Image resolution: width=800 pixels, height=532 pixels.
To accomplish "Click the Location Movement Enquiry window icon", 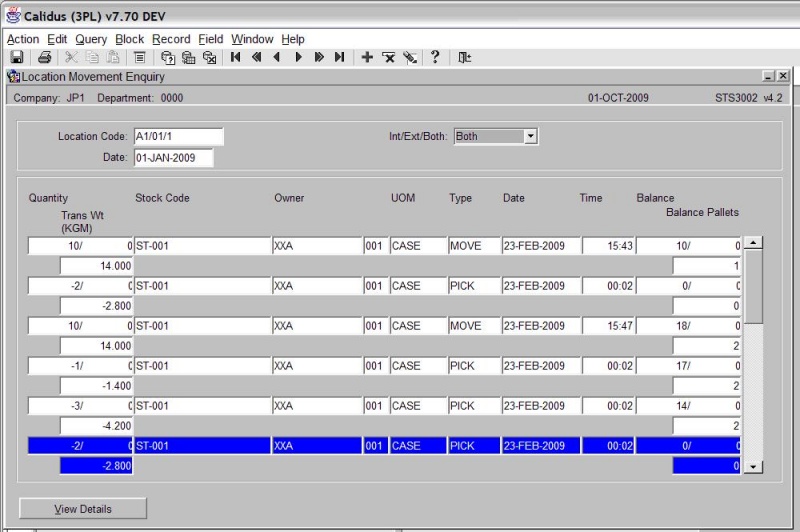I will [x=13, y=77].
